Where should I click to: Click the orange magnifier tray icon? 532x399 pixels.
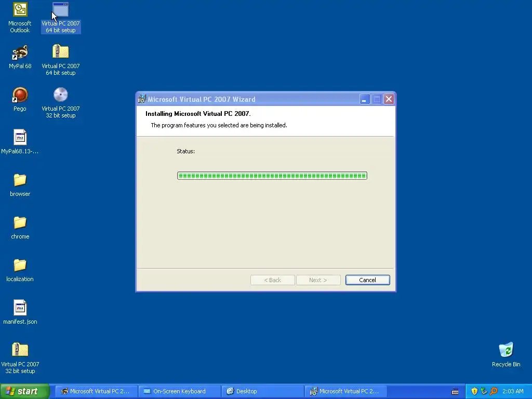pos(494,391)
